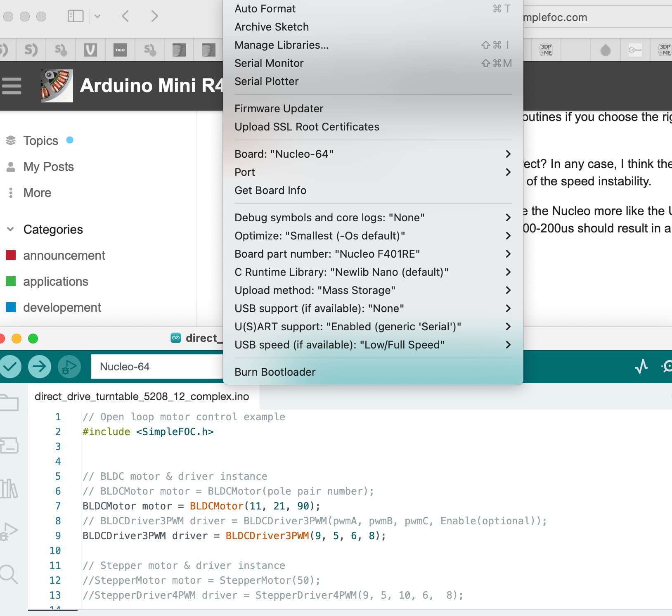Open Serial Monitor from menu
Image resolution: width=672 pixels, height=616 pixels.
point(373,63)
